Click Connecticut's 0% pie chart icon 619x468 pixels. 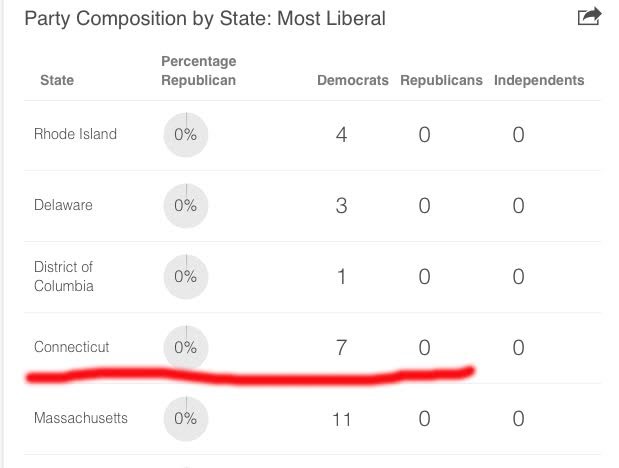185,347
